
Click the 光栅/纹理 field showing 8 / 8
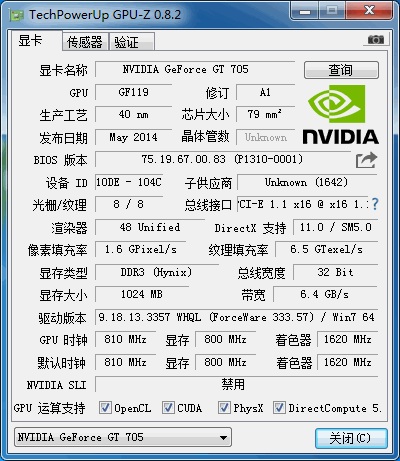(129, 204)
